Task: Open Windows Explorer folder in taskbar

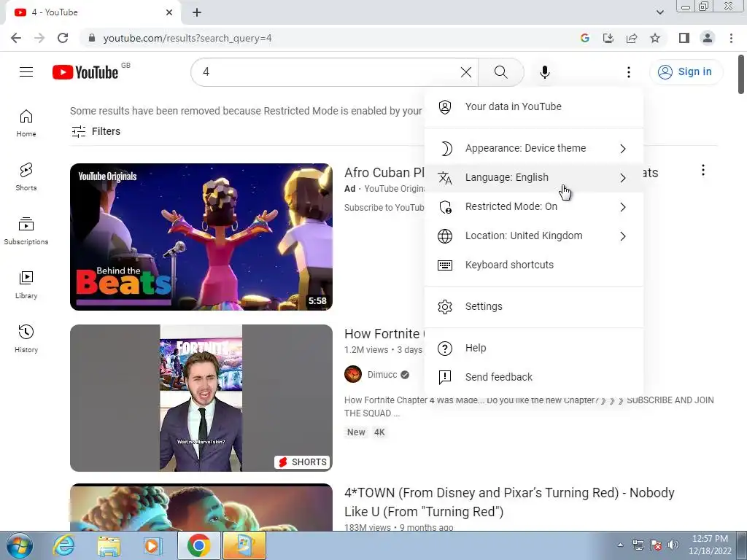Action: (x=109, y=545)
